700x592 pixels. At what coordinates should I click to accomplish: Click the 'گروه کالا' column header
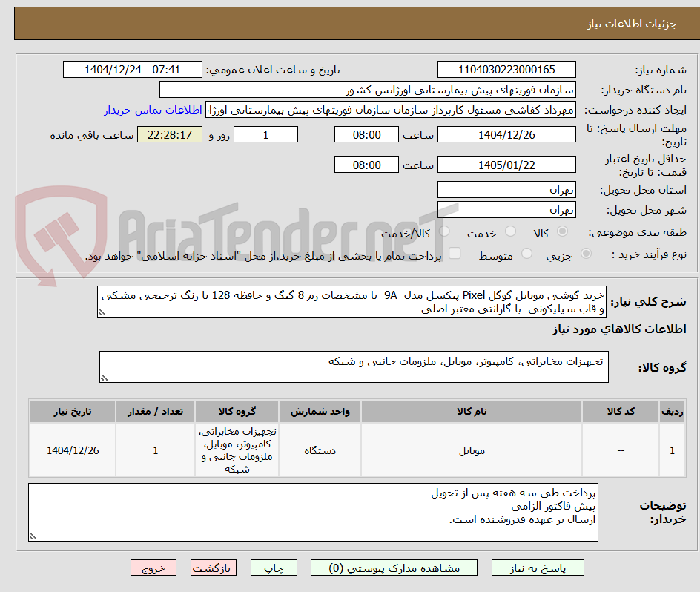pos(237,412)
